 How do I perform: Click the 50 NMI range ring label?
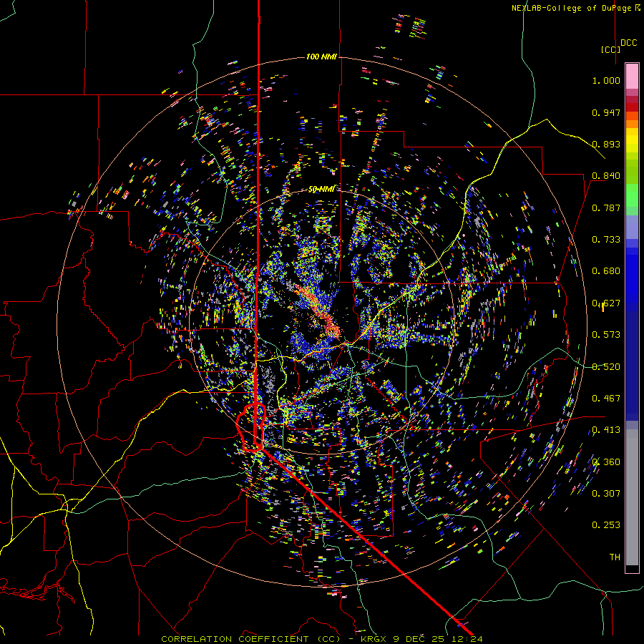(321, 189)
